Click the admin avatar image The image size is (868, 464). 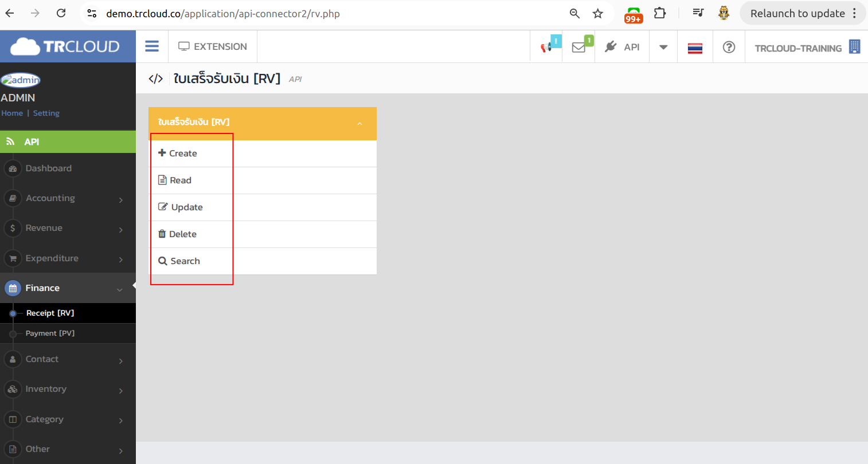[x=21, y=80]
